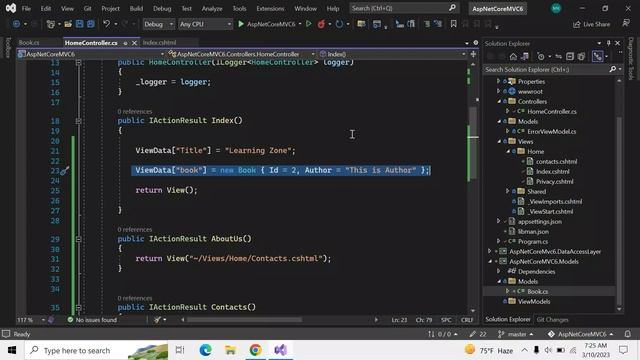The height and width of the screenshot is (360, 640).
Task: Switch to the Index.cshtml tab
Action: (x=160, y=42)
